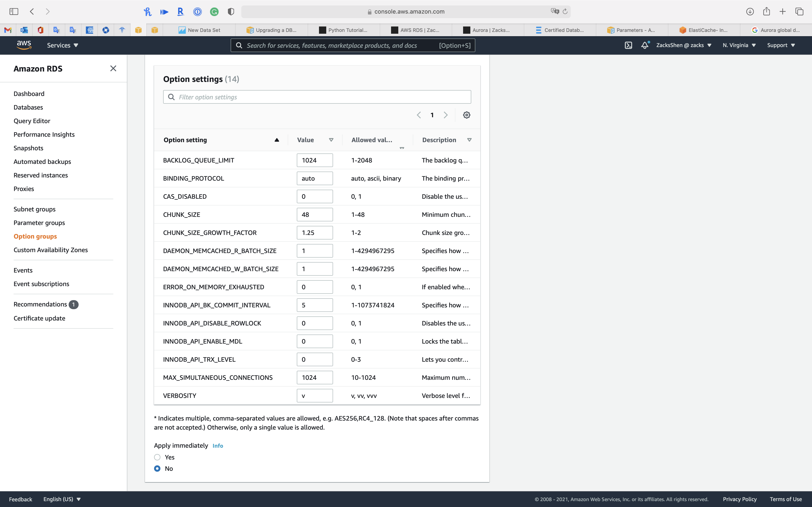Click the Safari share icon

(766, 12)
